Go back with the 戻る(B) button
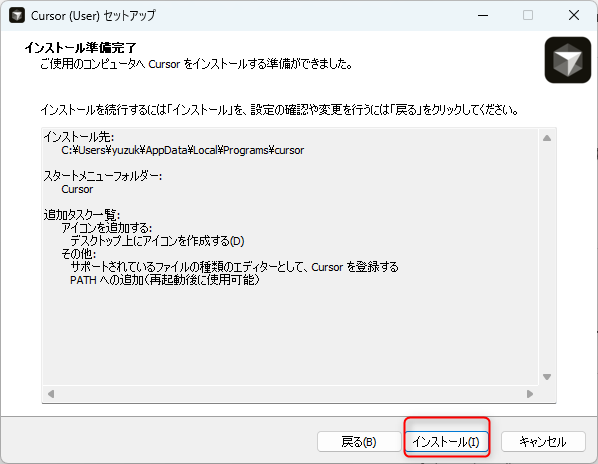 [359, 442]
